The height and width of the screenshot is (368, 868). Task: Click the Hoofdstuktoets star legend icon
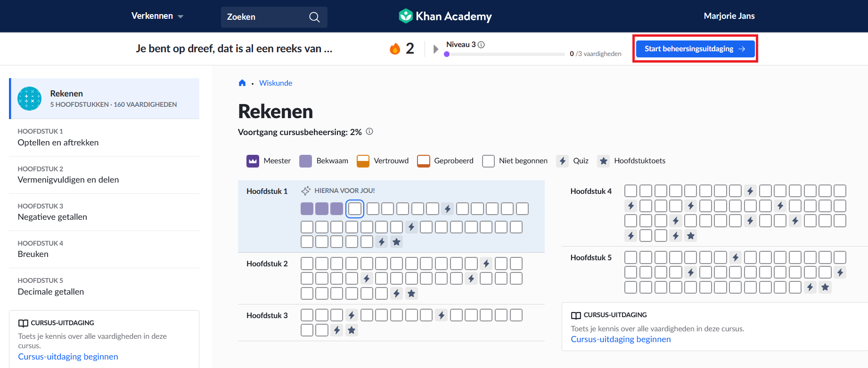pos(603,161)
